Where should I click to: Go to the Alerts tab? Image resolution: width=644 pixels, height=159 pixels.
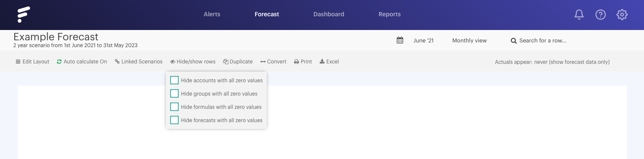click(x=212, y=14)
